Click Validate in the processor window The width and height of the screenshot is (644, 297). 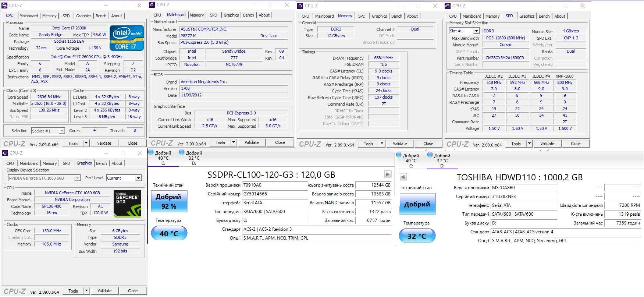coord(104,143)
